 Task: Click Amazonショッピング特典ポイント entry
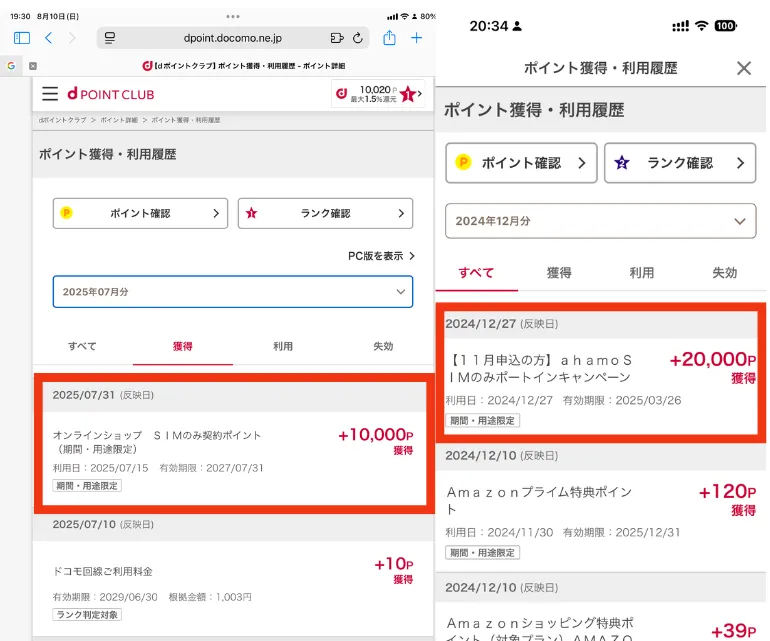pyautogui.click(x=540, y=629)
